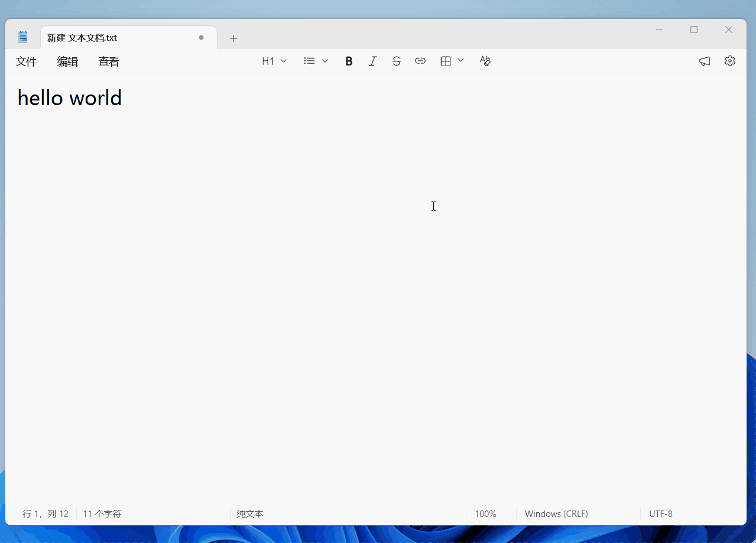Open the 查看 menu

(109, 61)
